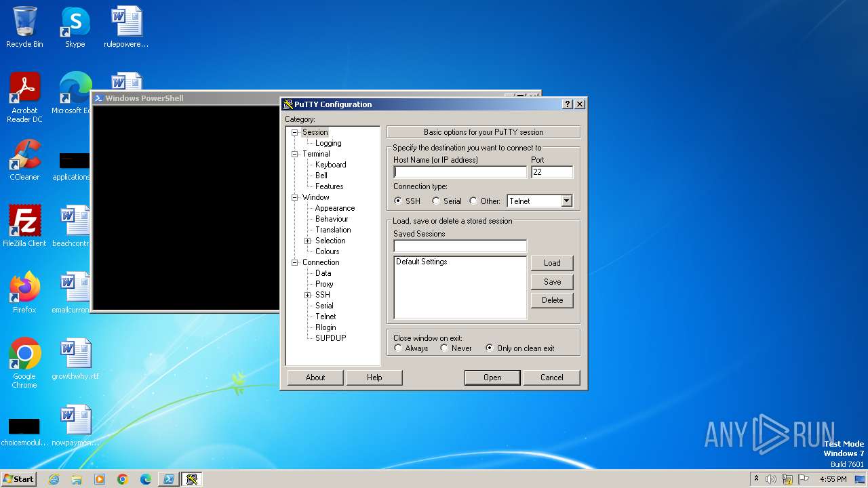868x488 pixels.
Task: Select the growthwhy.rtf file icon
Action: click(x=75, y=359)
